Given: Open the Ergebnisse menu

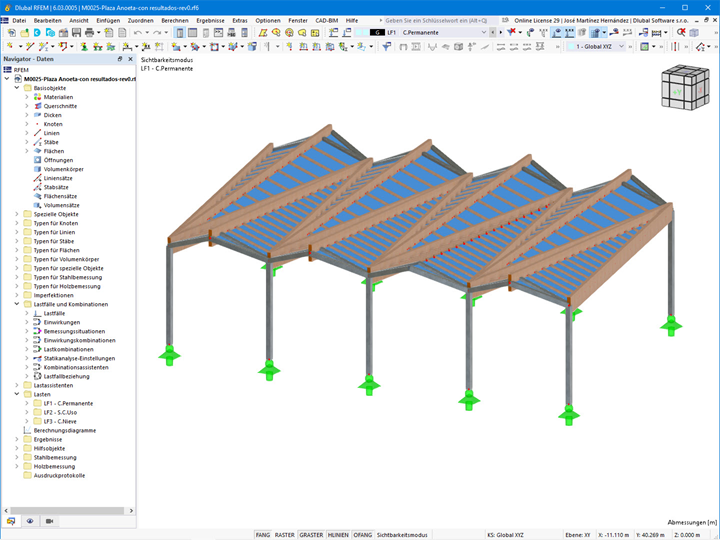Looking at the screenshot, I should pos(210,20).
